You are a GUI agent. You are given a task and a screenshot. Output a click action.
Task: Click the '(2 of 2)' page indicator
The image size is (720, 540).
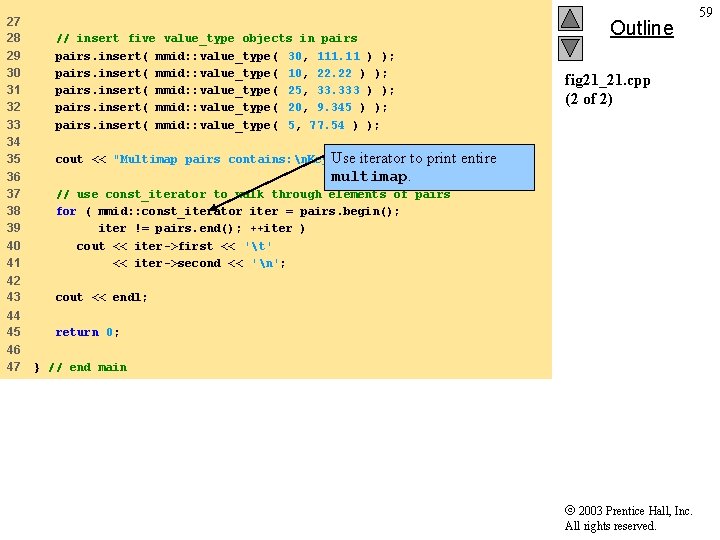(x=589, y=99)
